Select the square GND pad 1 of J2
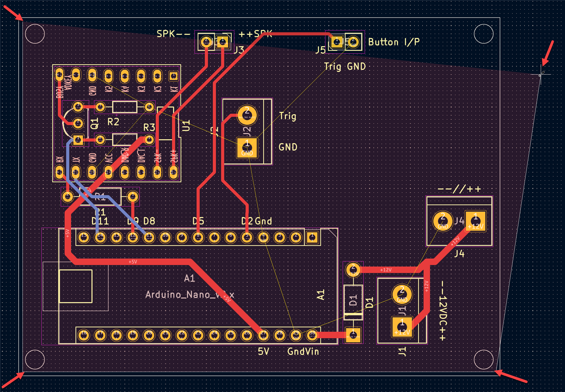565x392 pixels. pyautogui.click(x=247, y=147)
